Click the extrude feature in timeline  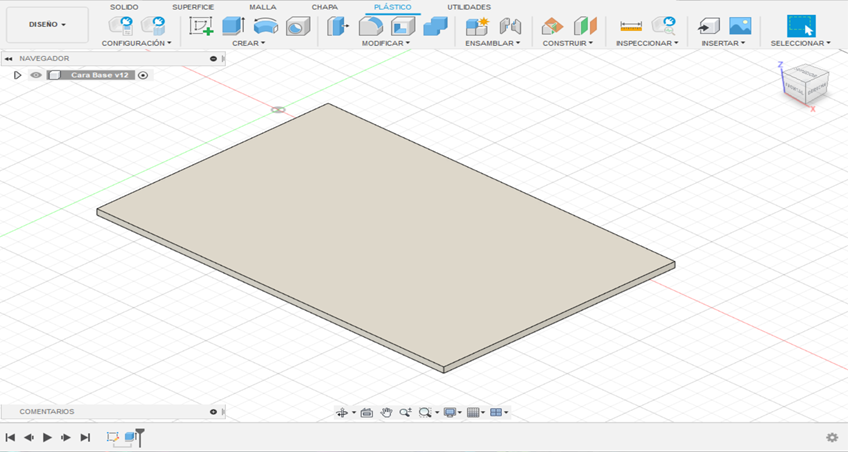(x=130, y=437)
